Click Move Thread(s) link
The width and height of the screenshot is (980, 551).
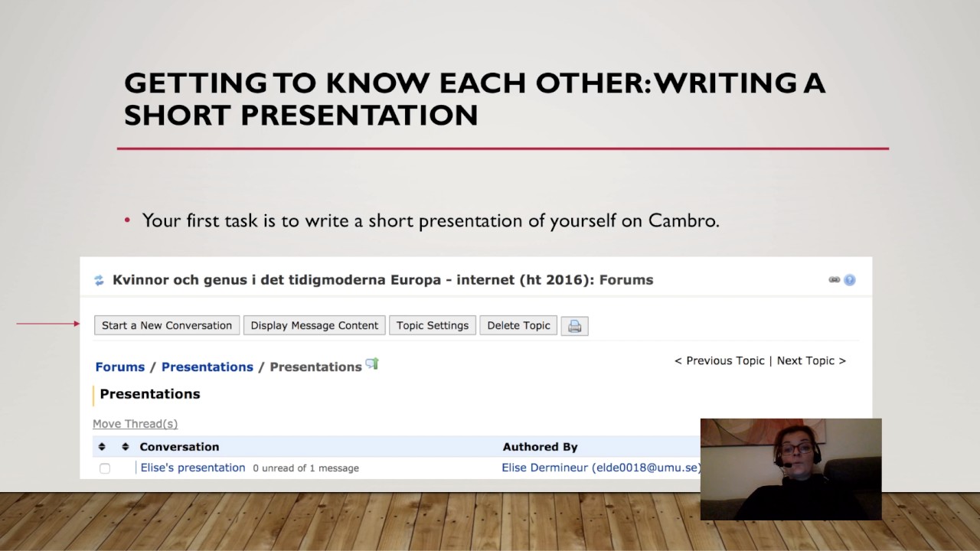(x=135, y=424)
